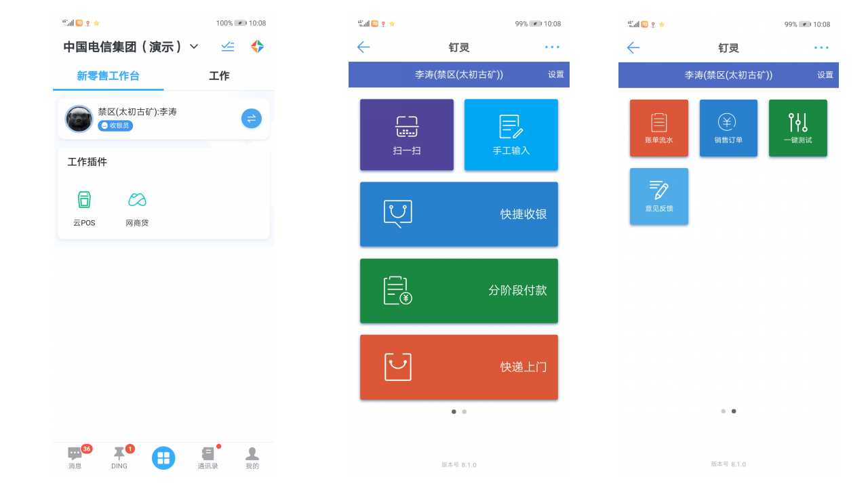The image size is (868, 488).
Task: Tap 设置 on the right 钉灵 screen
Action: (825, 75)
